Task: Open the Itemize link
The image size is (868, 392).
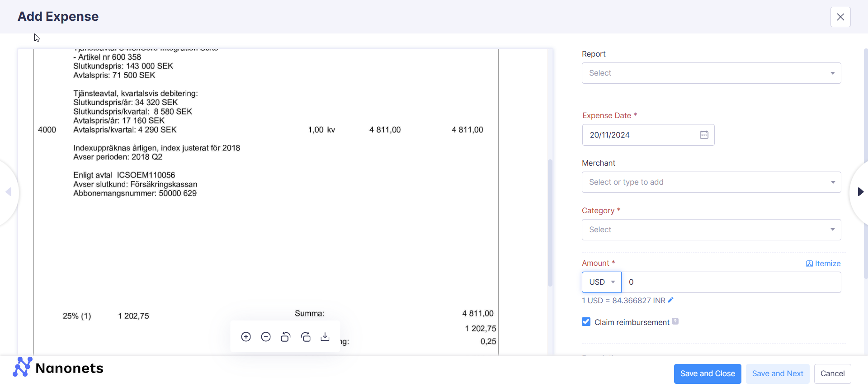Action: tap(823, 263)
